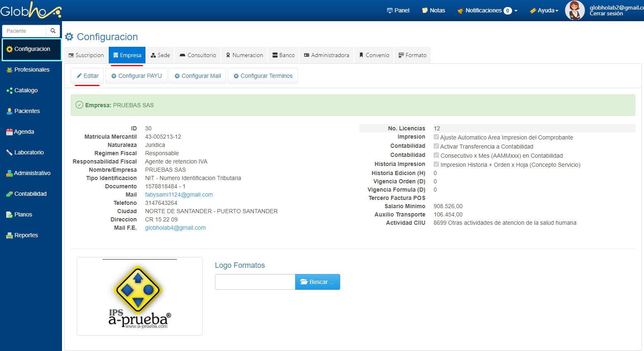This screenshot has width=644, height=351.
Task: Click the patient search magnifier icon
Action: point(53,31)
